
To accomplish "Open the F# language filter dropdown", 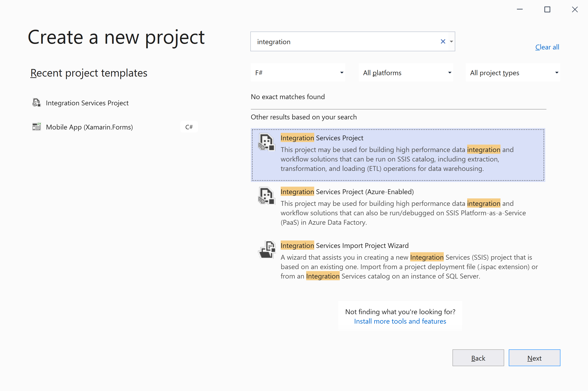I will [x=298, y=72].
